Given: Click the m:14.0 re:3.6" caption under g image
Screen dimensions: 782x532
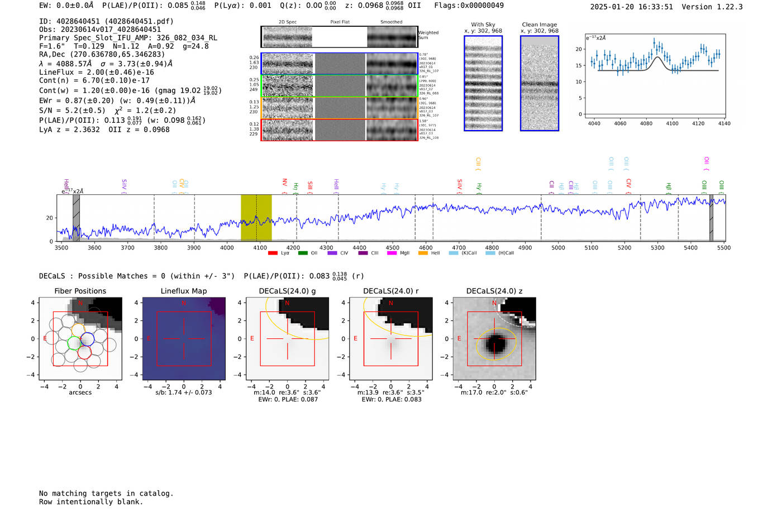Looking at the screenshot, I should point(287,392).
